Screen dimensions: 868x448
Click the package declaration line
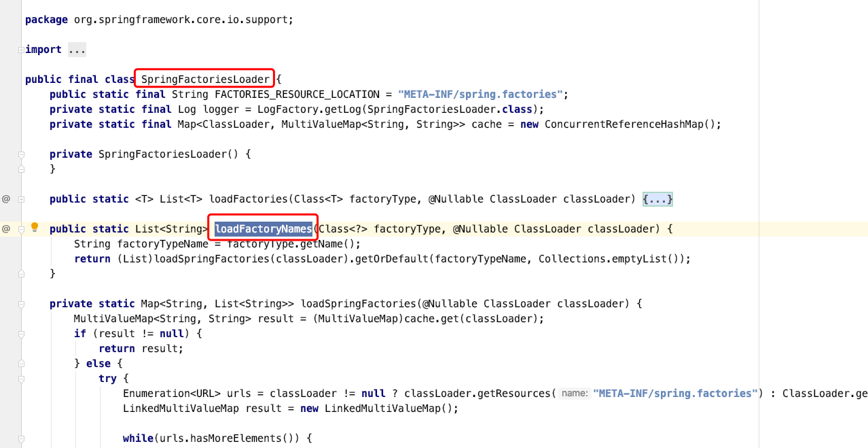[x=156, y=19]
